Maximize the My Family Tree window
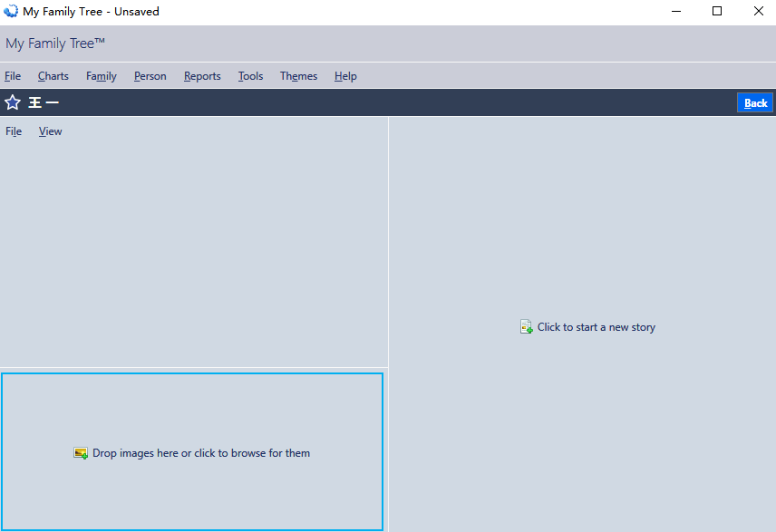This screenshot has height=532, width=776. 716,11
